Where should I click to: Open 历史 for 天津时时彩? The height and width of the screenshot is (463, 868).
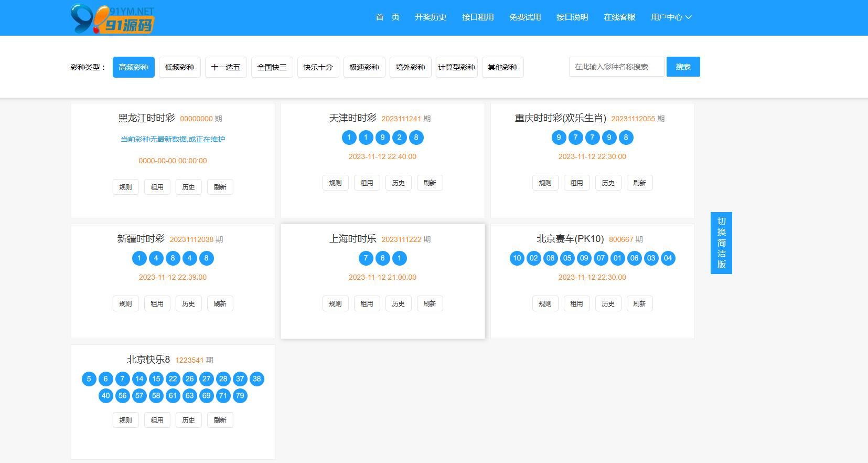pyautogui.click(x=399, y=183)
